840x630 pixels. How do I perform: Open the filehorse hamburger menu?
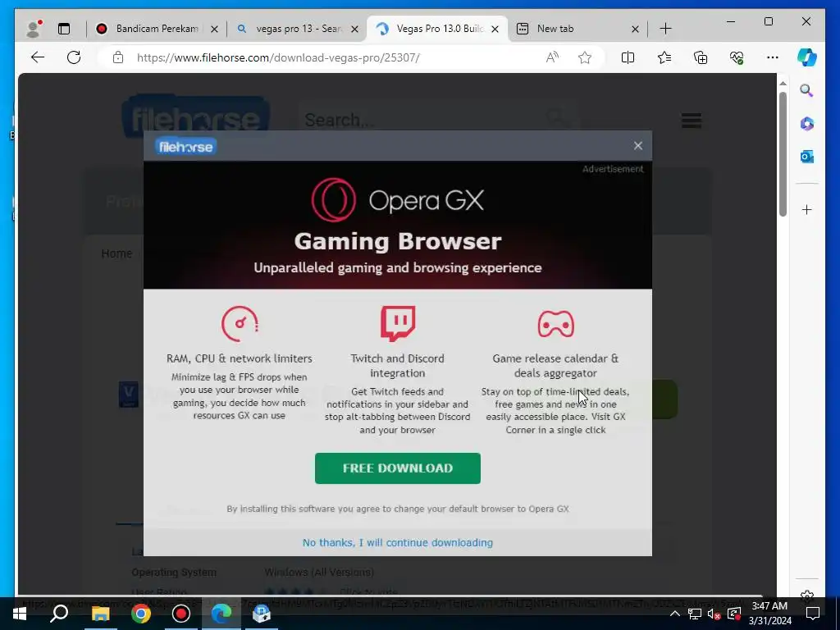tap(691, 121)
